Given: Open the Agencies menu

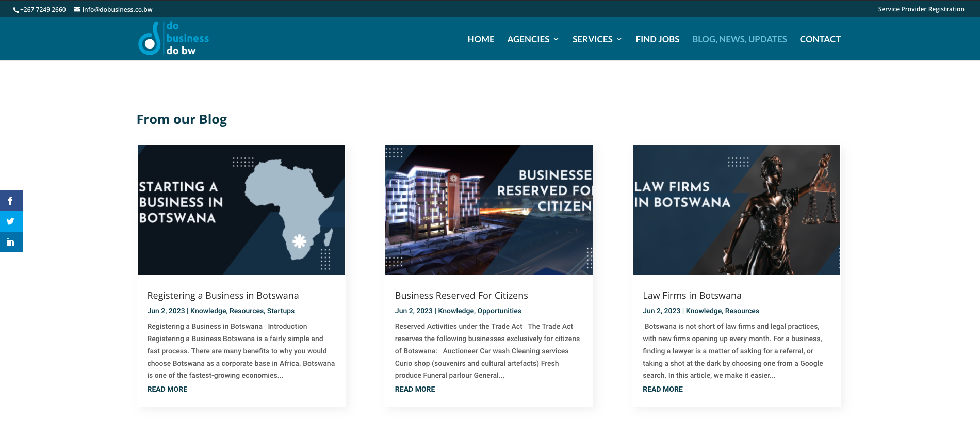Looking at the screenshot, I should 528,39.
